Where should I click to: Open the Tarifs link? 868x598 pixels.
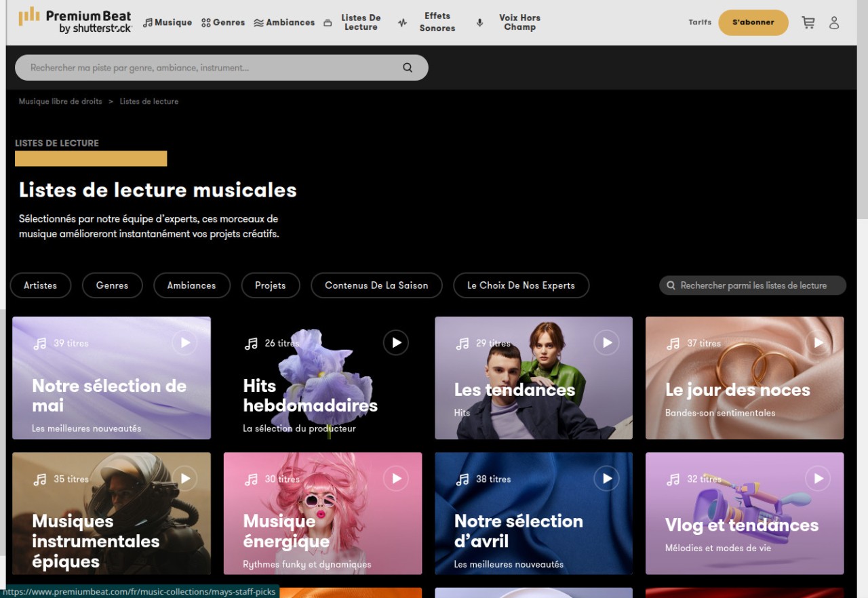(x=700, y=22)
